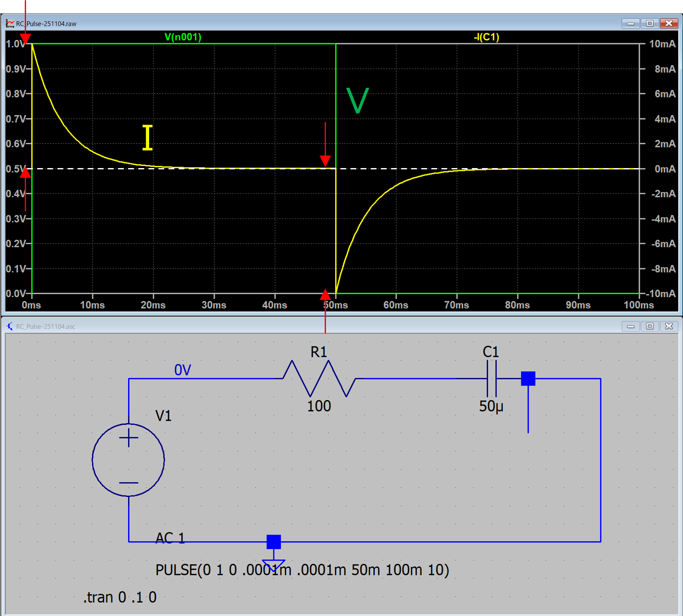
Task: Click the green V(n001) trace label
Action: pos(183,37)
